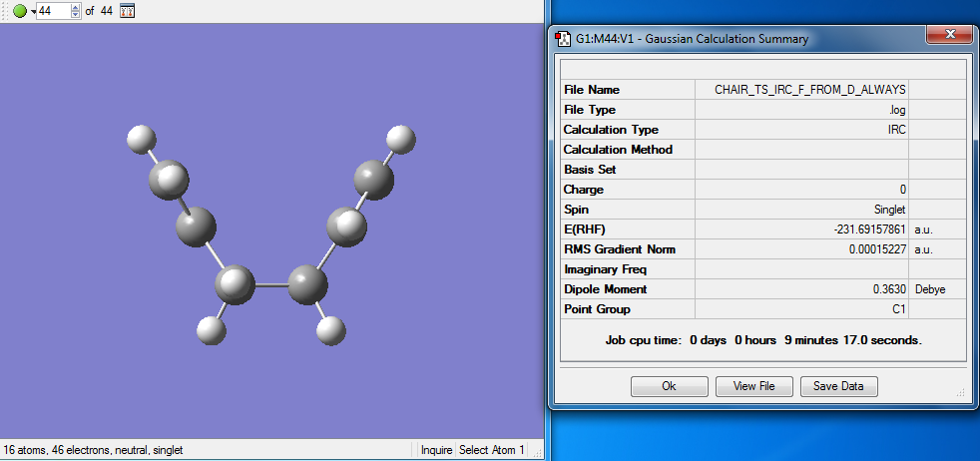Screen dimensions: 980x461
Task: Click the top-right hydrogen atom in viewer
Action: pyautogui.click(x=400, y=138)
